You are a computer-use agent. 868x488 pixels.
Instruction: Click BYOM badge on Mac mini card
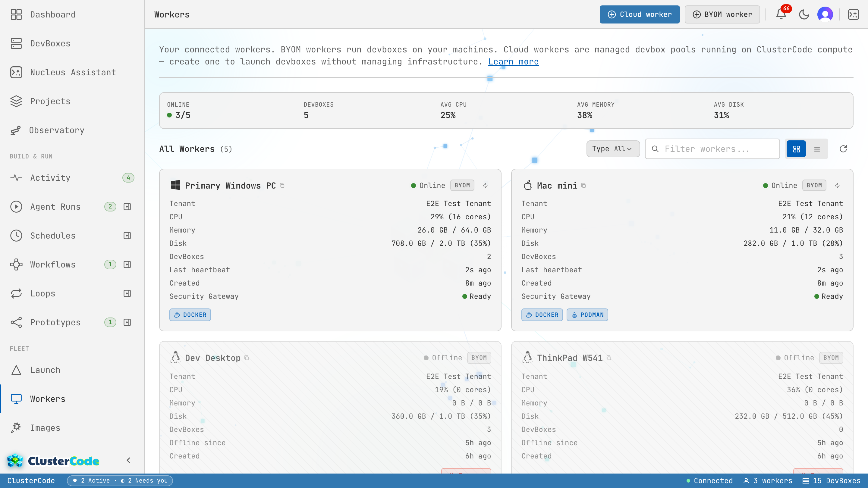(814, 186)
